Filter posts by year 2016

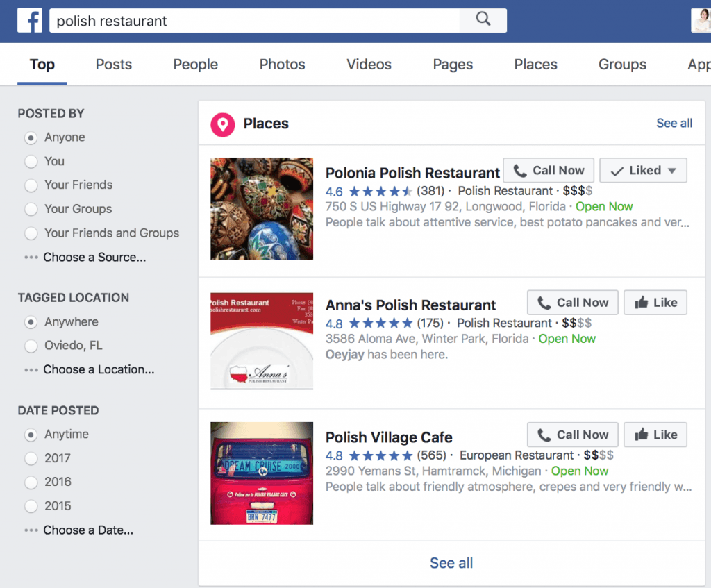point(31,482)
